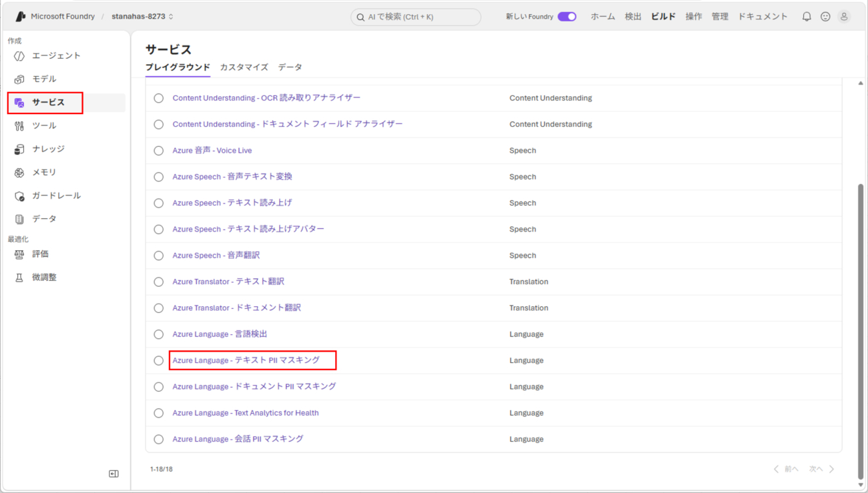
Task: Select radio button for Azure Speech - 音声翻訳
Action: tap(158, 256)
